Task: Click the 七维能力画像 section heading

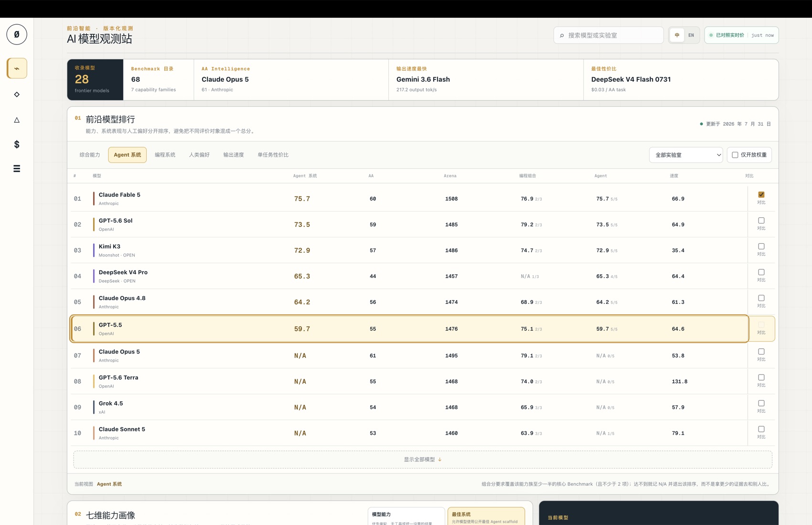Action: (x=110, y=515)
